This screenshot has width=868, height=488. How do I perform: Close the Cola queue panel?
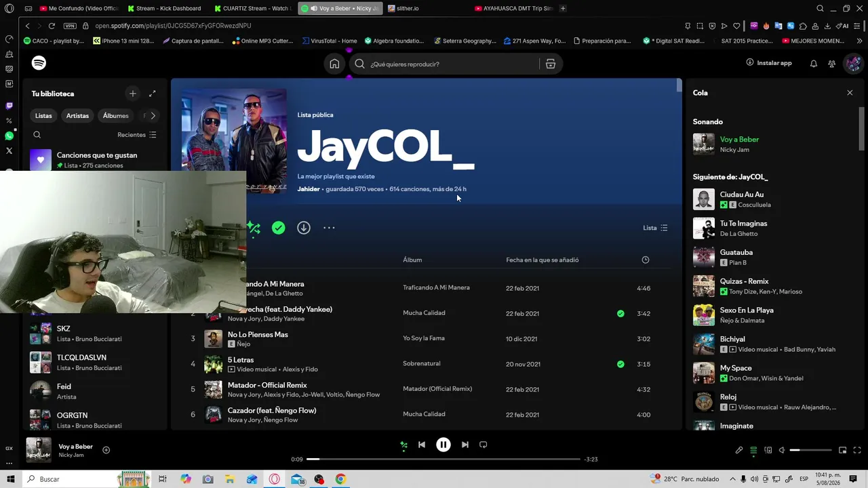(x=850, y=93)
